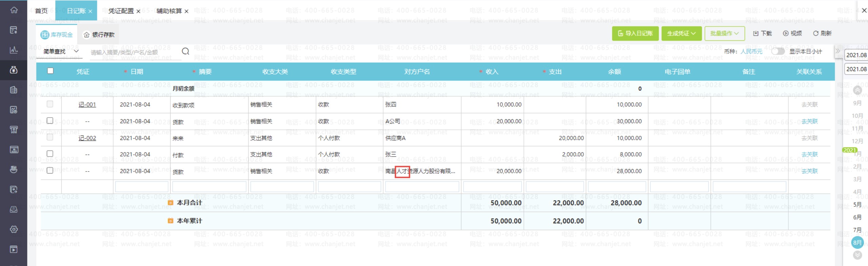Click 去关联 in the 张三 row
This screenshot has width=868, height=266.
click(809, 154)
